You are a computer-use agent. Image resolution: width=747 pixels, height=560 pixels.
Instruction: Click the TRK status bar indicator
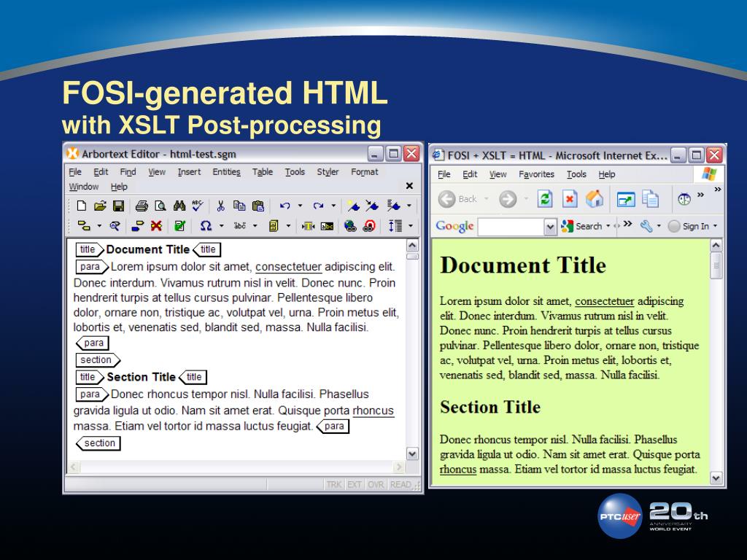pos(333,484)
